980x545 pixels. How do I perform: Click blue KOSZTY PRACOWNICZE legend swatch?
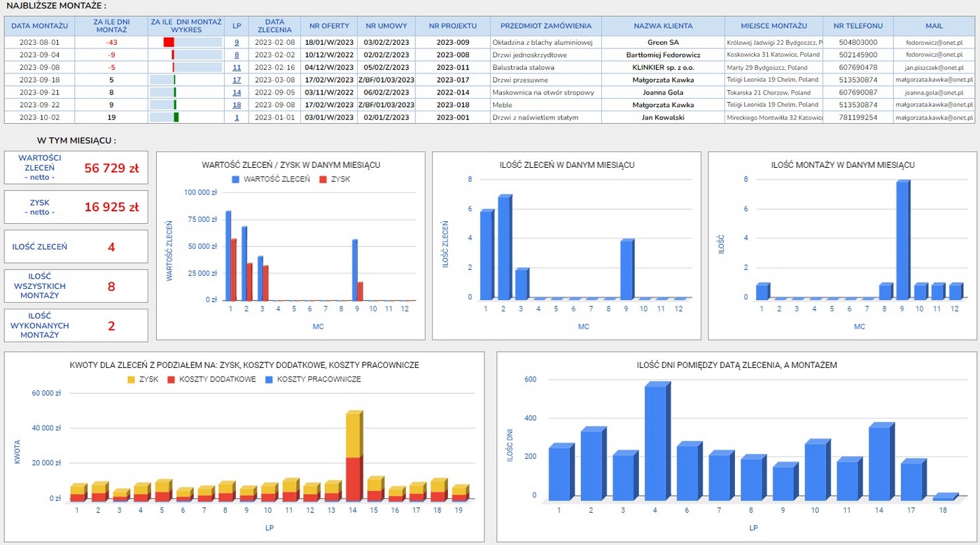click(267, 379)
